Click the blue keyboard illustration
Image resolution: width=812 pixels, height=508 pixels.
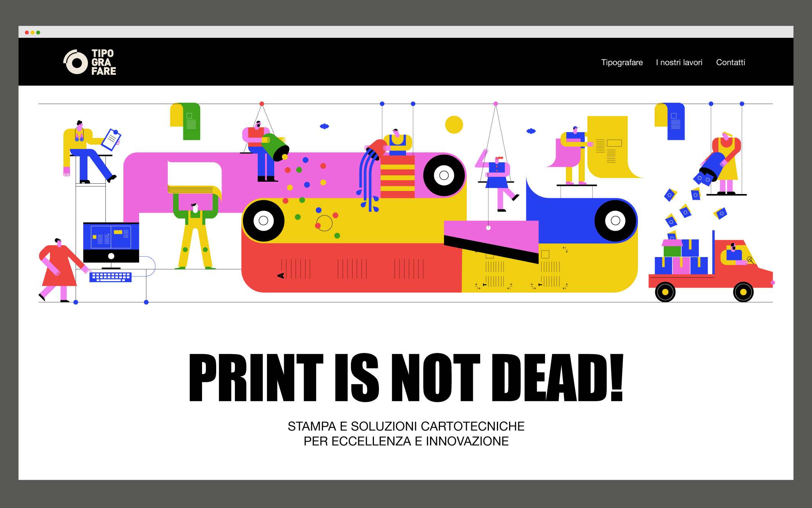click(110, 277)
